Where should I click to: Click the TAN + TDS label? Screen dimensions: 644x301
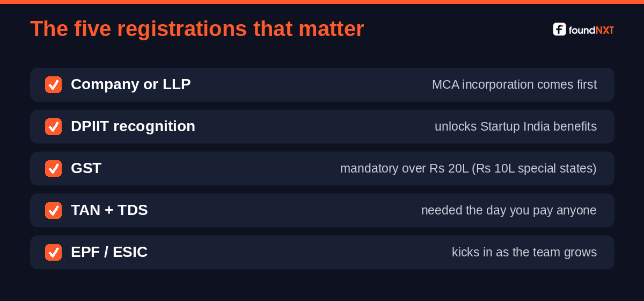pos(109,210)
